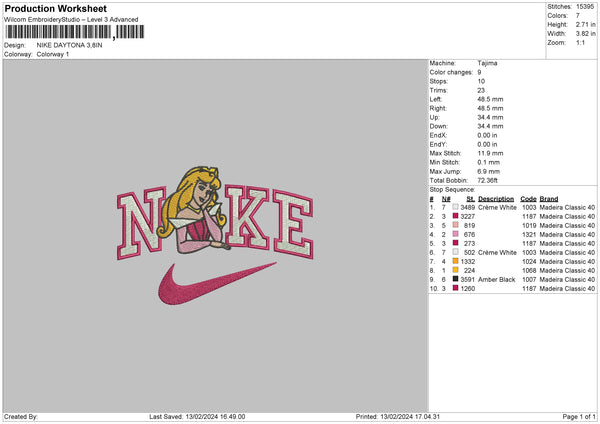Click the St. column header

471,199
